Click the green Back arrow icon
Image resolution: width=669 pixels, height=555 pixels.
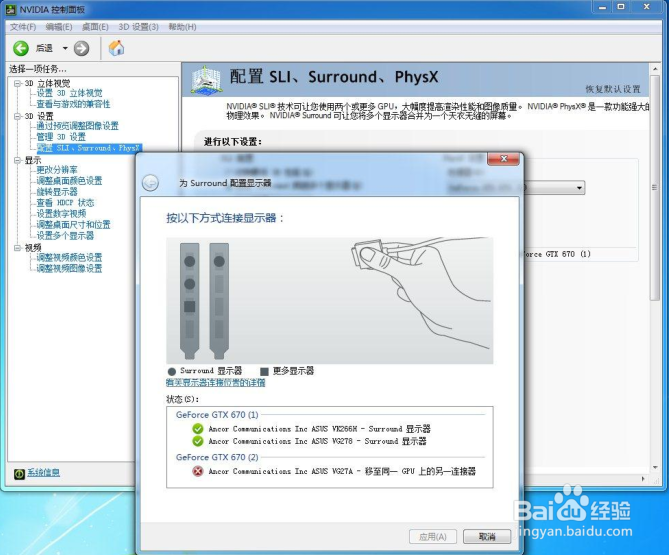(x=20, y=48)
